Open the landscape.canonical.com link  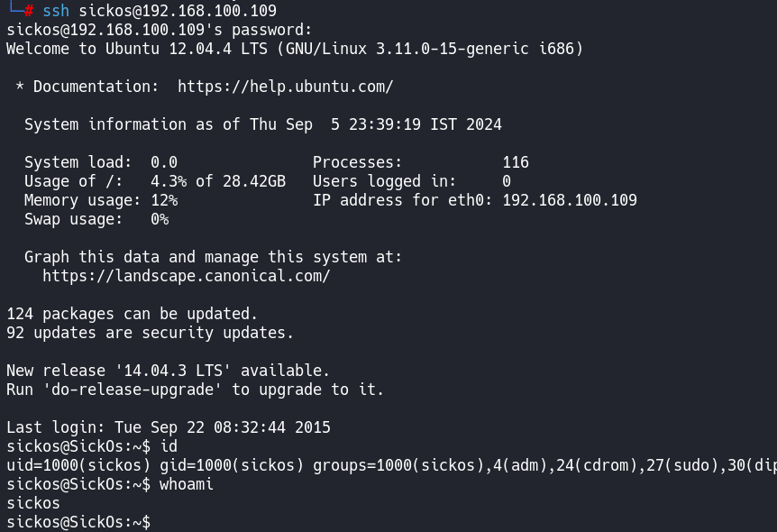186,276
